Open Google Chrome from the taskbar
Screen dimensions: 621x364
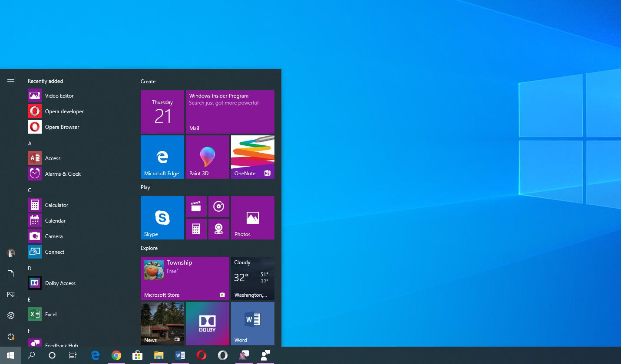click(116, 355)
